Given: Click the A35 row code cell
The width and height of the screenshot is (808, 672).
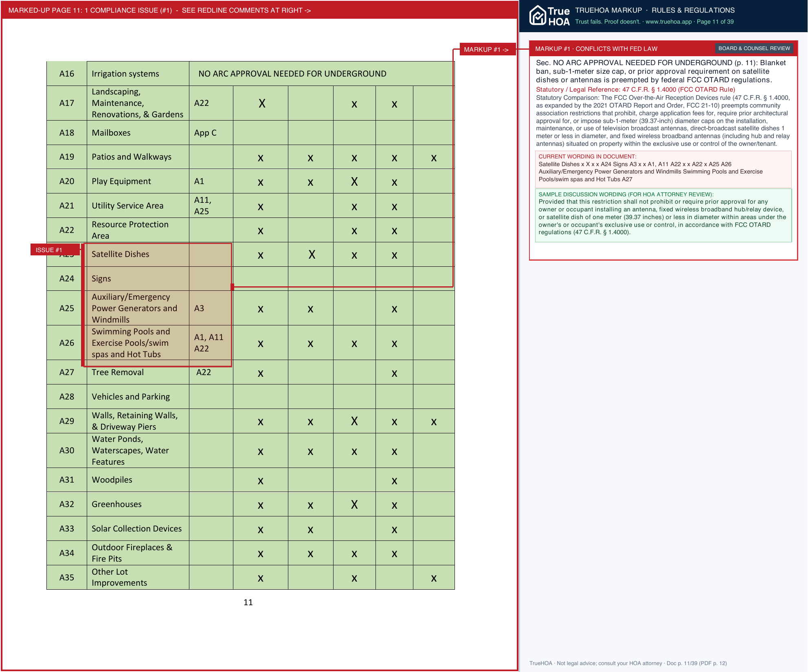Looking at the screenshot, I should tap(67, 578).
